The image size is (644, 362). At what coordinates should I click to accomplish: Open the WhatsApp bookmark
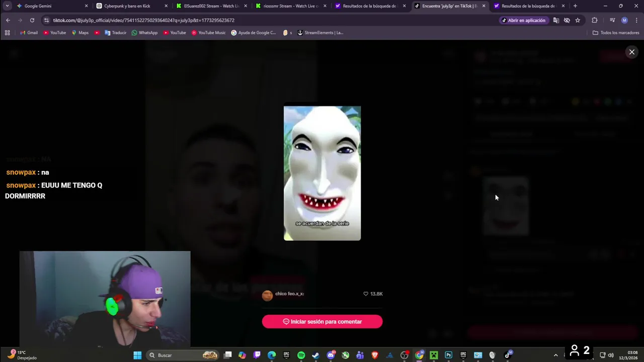[x=144, y=33]
